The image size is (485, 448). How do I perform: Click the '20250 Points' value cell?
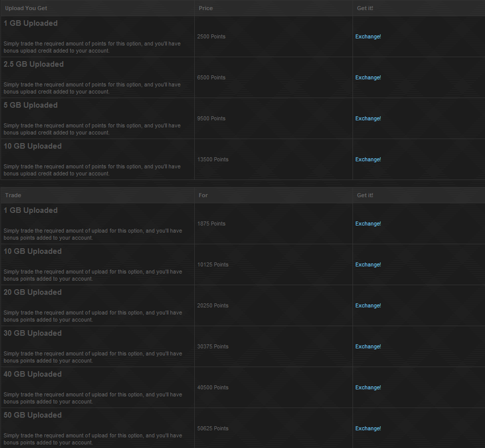pyautogui.click(x=274, y=305)
